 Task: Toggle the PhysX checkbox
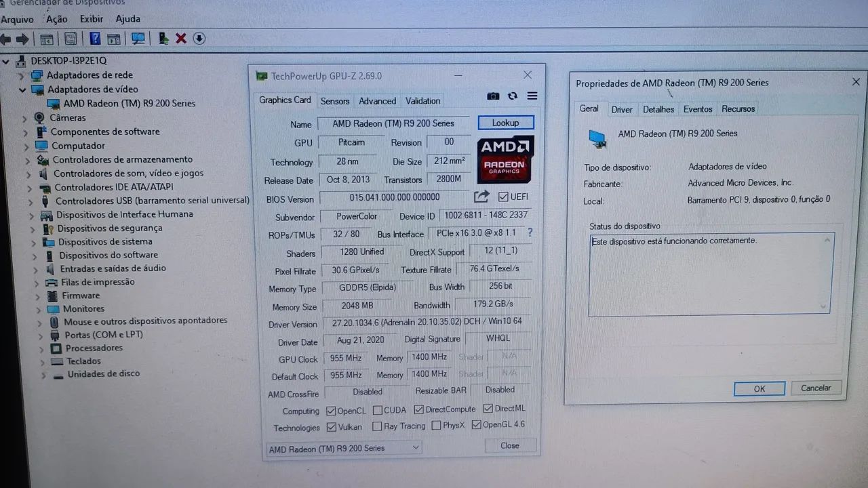coord(436,426)
